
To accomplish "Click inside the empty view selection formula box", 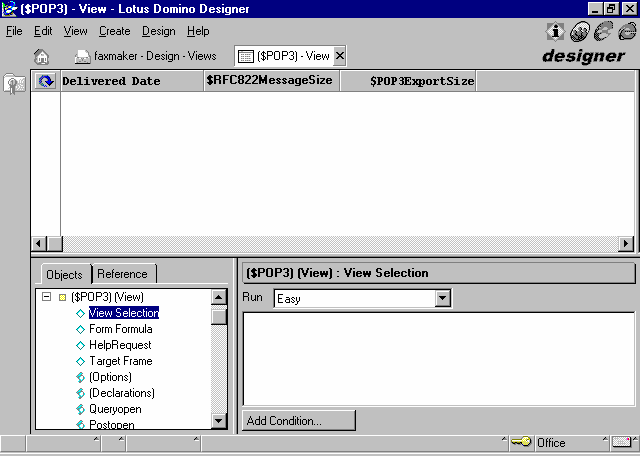I will click(x=438, y=358).
